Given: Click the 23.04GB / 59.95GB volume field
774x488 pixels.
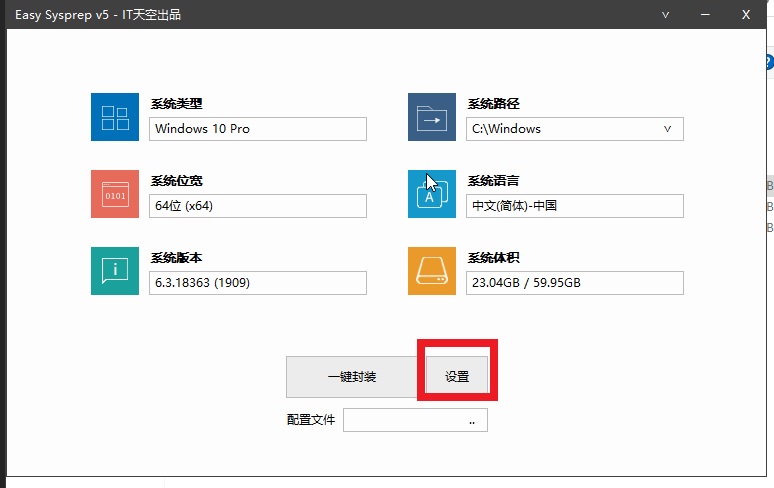Looking at the screenshot, I should pos(574,283).
